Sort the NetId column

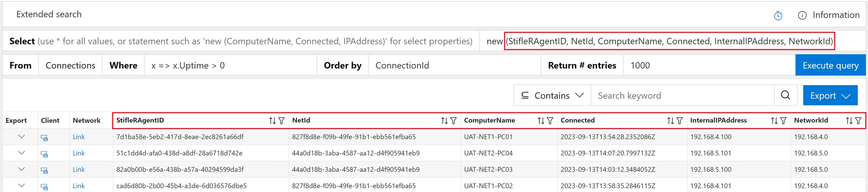[444, 121]
